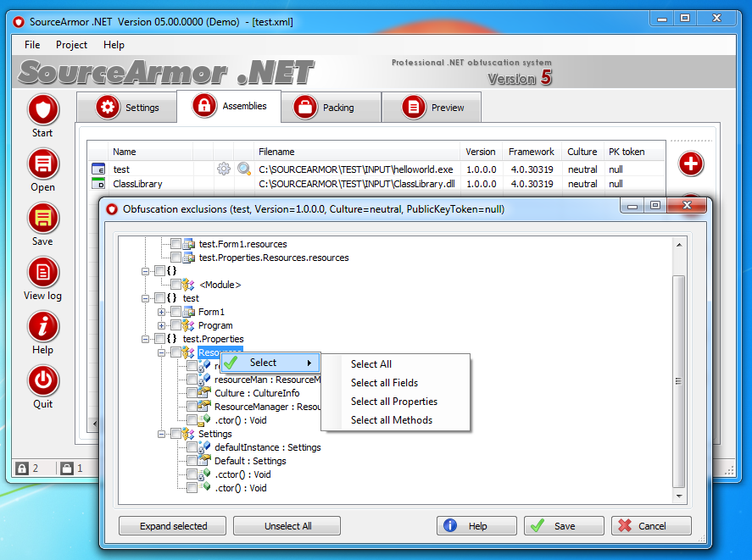Screen dimensions: 752x560
Task: Click the gear icon in the test row
Action: click(224, 169)
